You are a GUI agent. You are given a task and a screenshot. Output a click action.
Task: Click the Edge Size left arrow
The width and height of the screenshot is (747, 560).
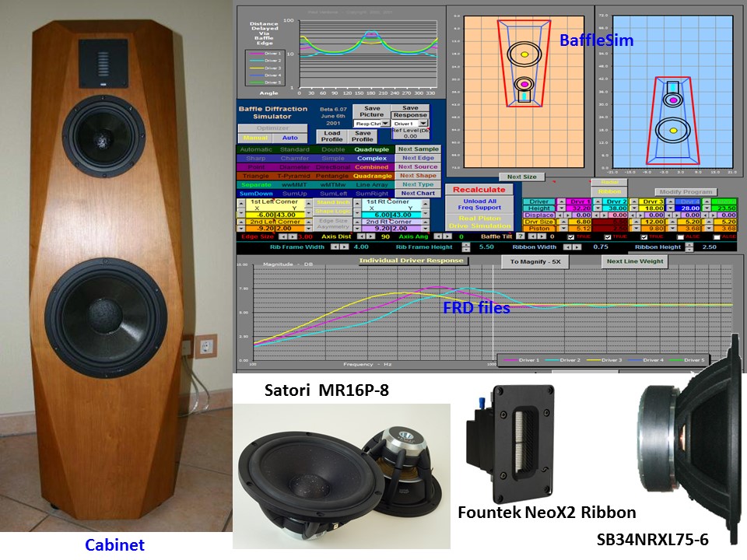[283, 236]
